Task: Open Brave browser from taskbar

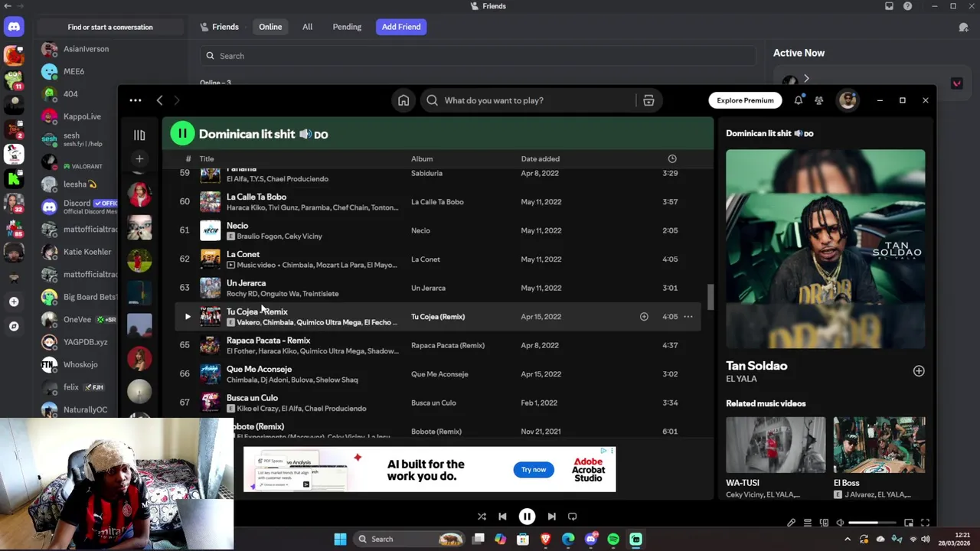Action: point(545,540)
